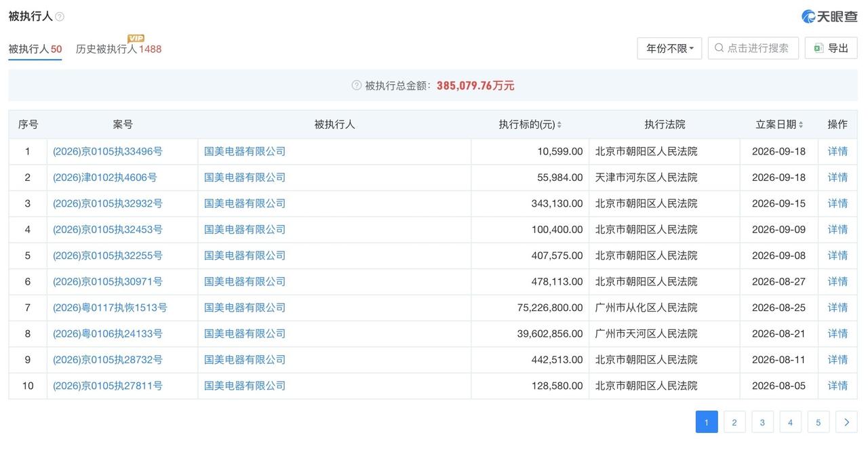Click the search magnifier icon
The width and height of the screenshot is (868, 452).
[x=719, y=48]
